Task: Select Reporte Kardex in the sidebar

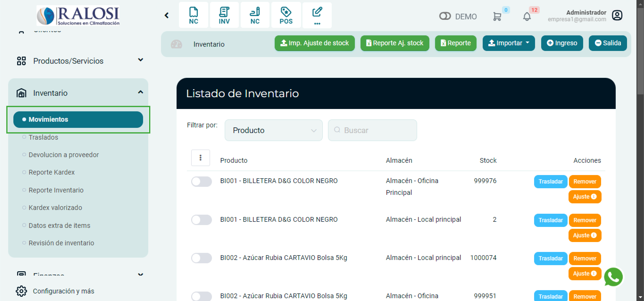Action: [52, 172]
